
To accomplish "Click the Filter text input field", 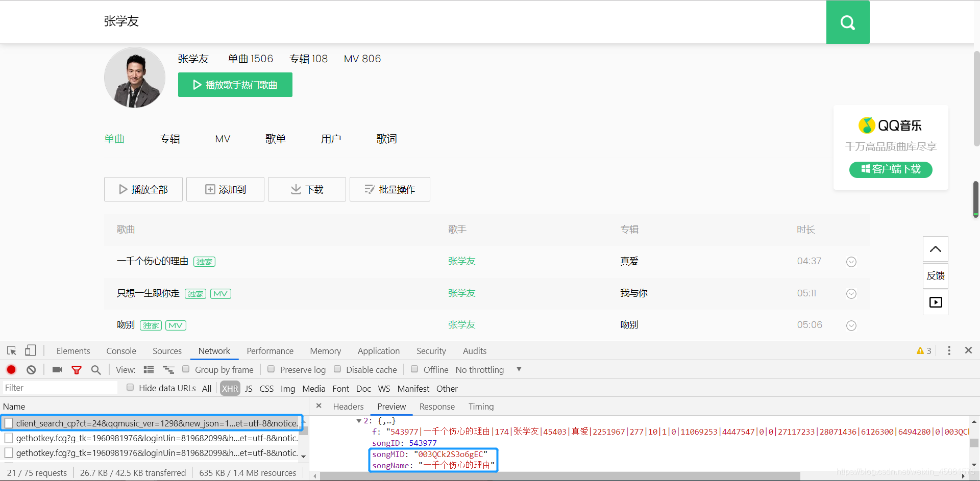I will pyautogui.click(x=60, y=388).
